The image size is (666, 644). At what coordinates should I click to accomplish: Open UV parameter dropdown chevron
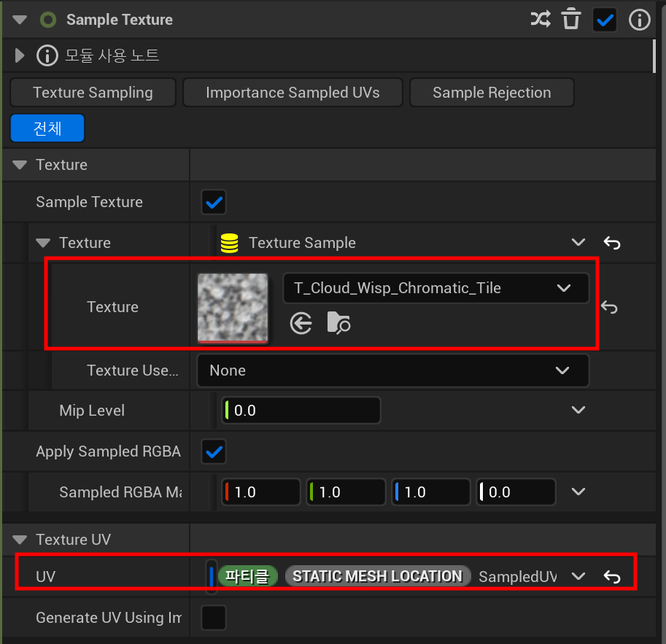coord(578,576)
